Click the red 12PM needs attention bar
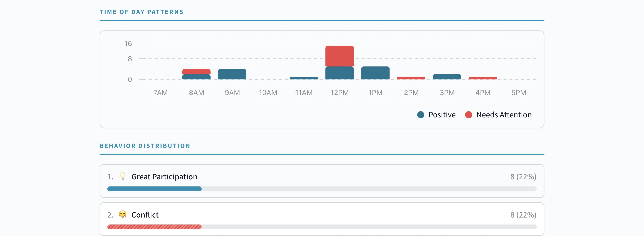This screenshot has height=236, width=644. coord(339,56)
